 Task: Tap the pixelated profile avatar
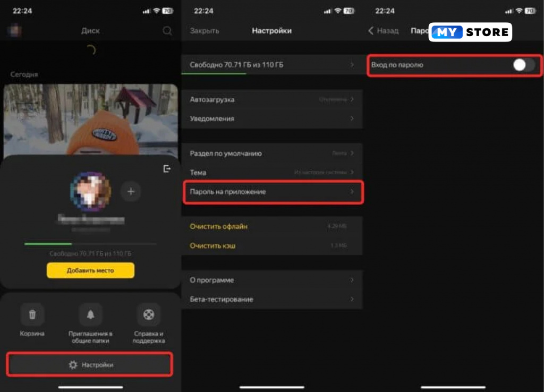90,192
